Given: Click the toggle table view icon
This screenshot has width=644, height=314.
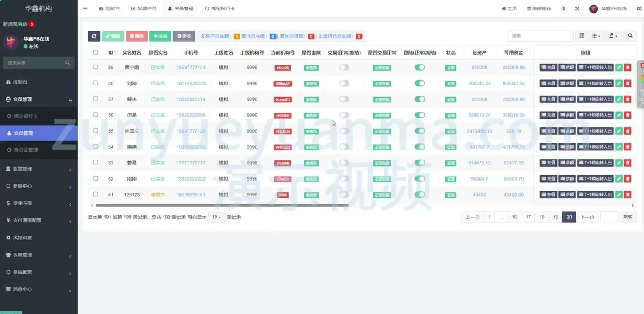Looking at the screenshot, I should pos(582,36).
